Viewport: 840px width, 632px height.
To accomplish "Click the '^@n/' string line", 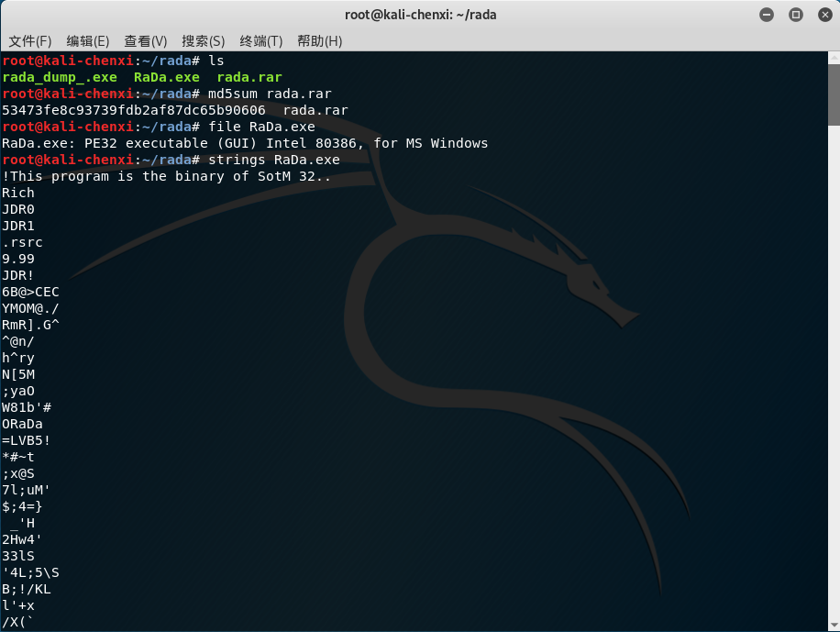I will (x=18, y=341).
